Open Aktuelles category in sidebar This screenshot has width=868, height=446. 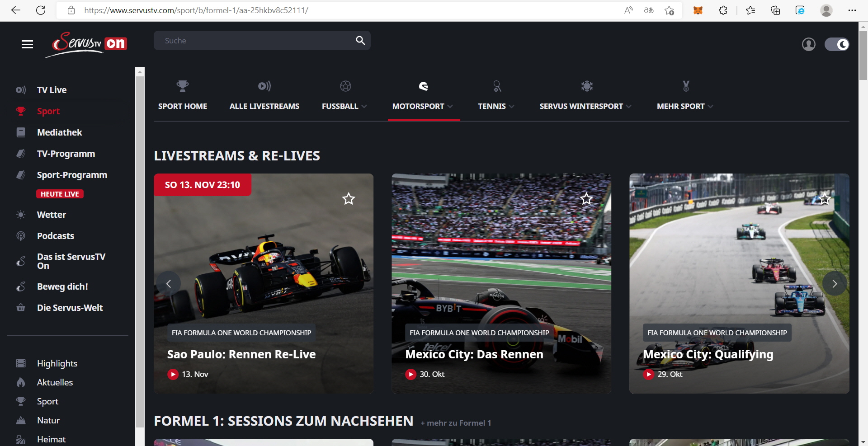pos(55,382)
